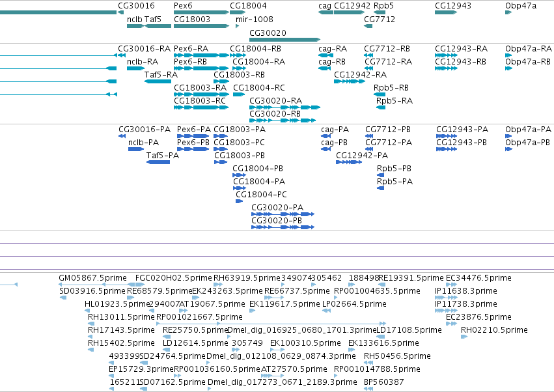
Task: Select the cag-RB transcript label
Action: click(x=332, y=62)
